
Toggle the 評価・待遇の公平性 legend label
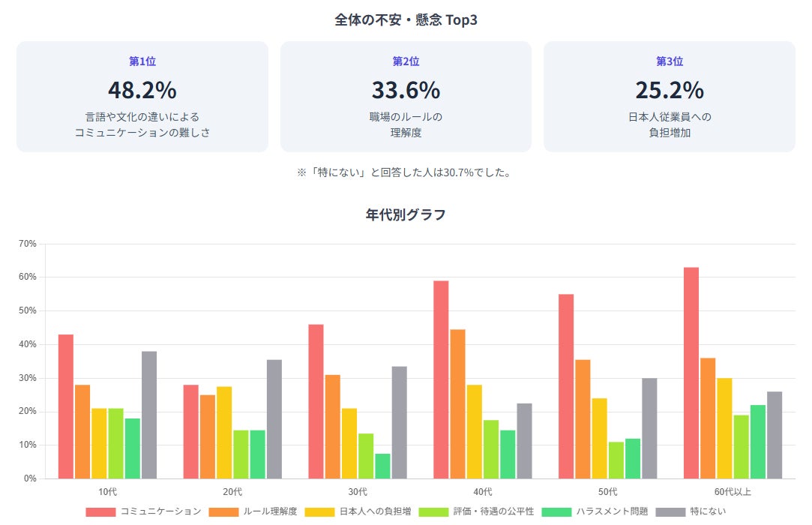click(x=493, y=511)
